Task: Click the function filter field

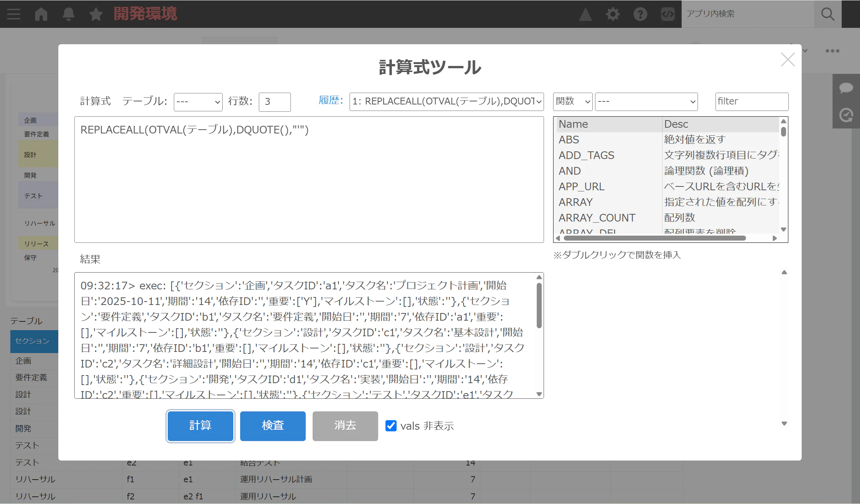Action: tap(752, 102)
